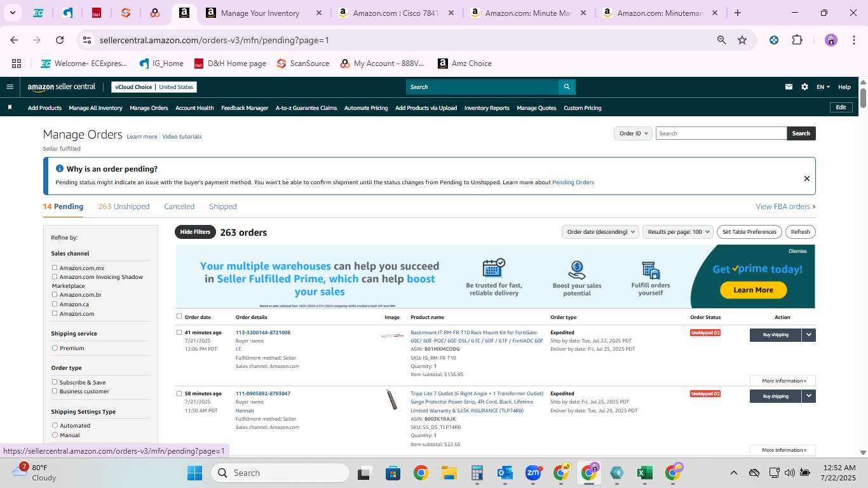868x488 pixels.
Task: Open the bookmarks apps grid icon
Action: (17, 64)
